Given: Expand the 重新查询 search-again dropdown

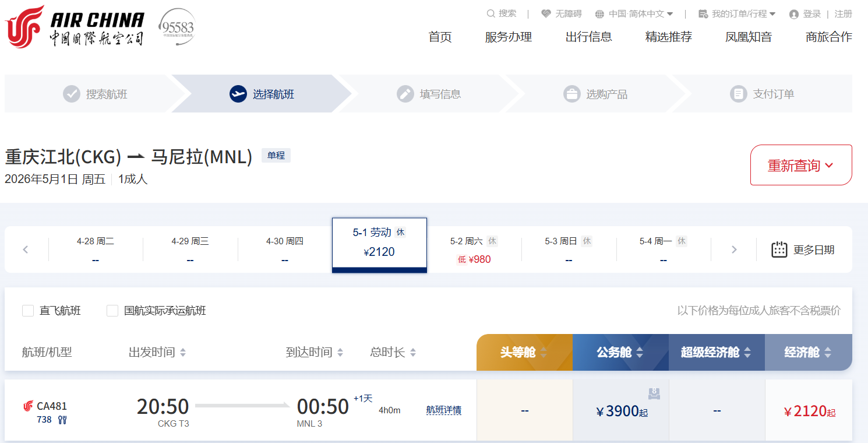Looking at the screenshot, I should 800,165.
